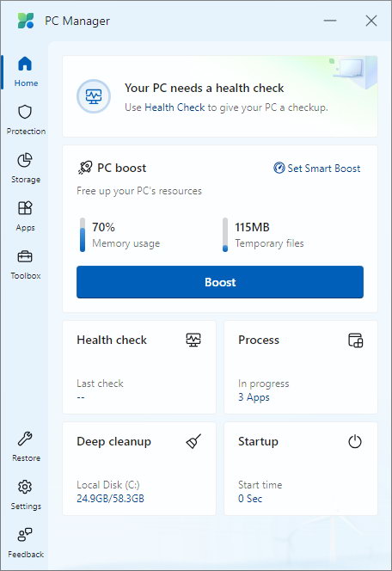Minimize the PC Manager window
The width and height of the screenshot is (392, 571).
330,21
